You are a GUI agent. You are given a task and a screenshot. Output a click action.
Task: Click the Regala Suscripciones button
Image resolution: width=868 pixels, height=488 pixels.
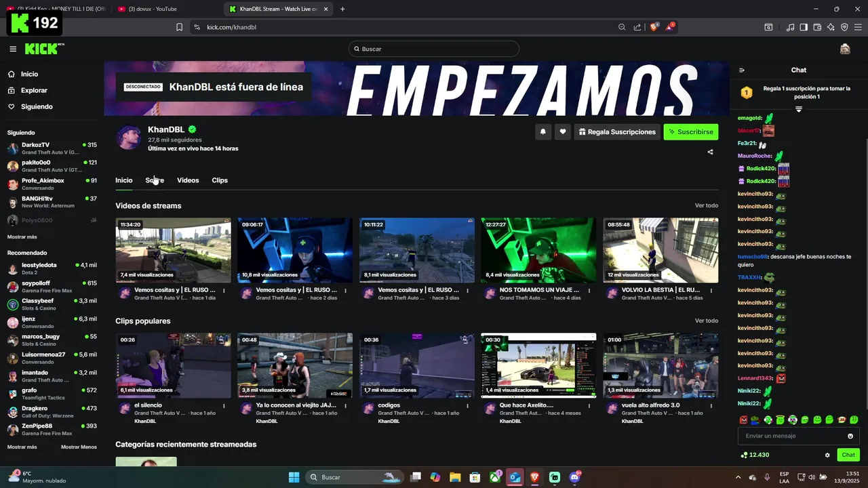[x=617, y=132]
